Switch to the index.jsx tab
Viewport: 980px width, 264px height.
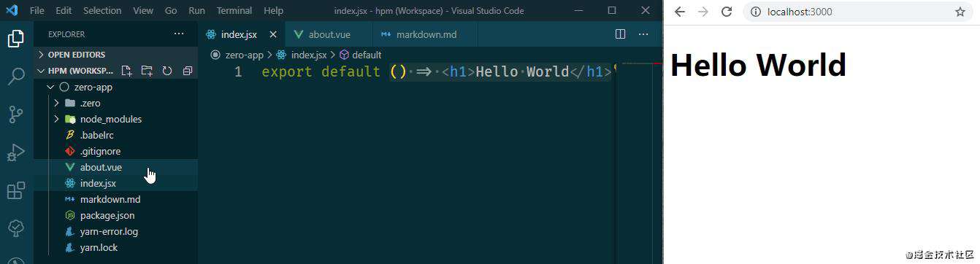242,34
